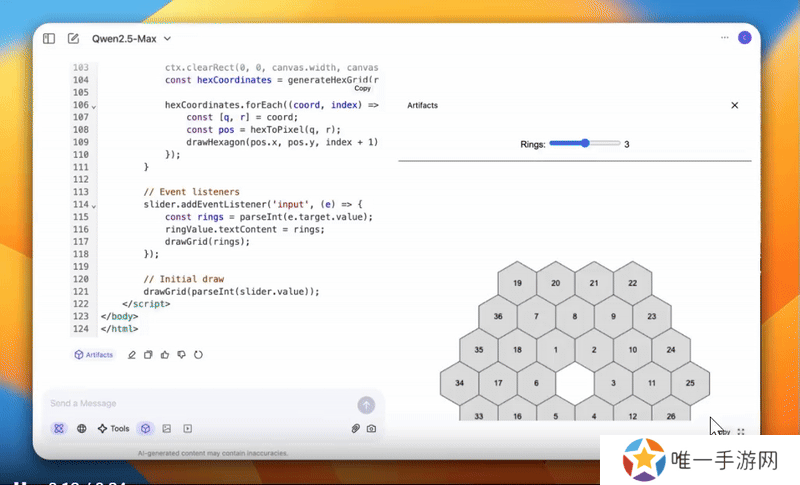Open the camera capture icon
The width and height of the screenshot is (800, 485).
tap(371, 428)
